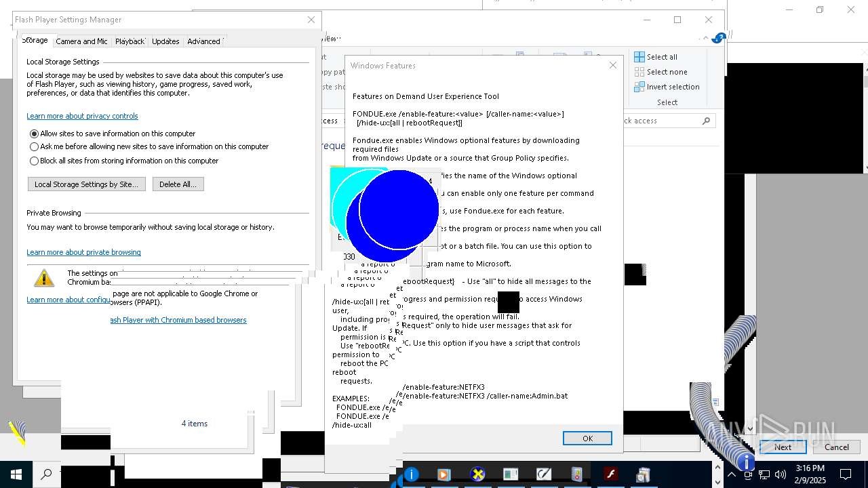Click the Cancel button

tap(836, 447)
